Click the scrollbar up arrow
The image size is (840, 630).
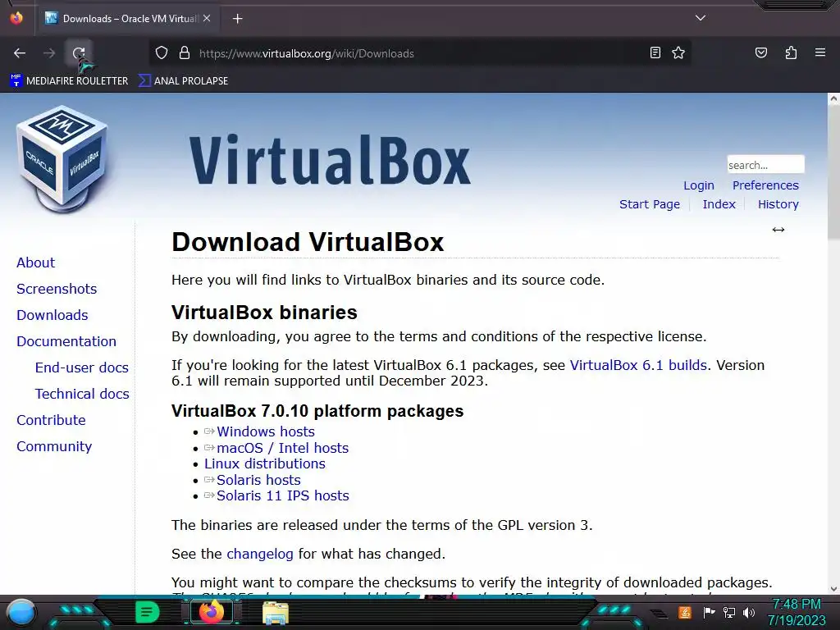833,98
